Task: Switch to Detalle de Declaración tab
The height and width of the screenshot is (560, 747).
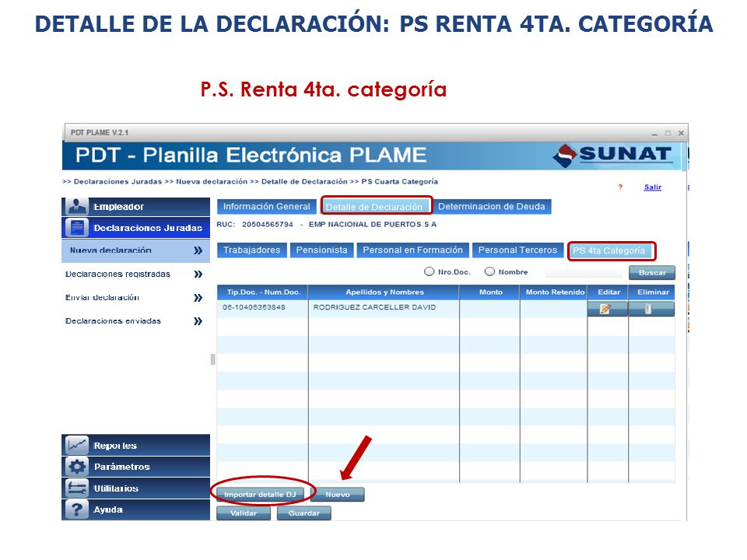Action: click(x=374, y=207)
